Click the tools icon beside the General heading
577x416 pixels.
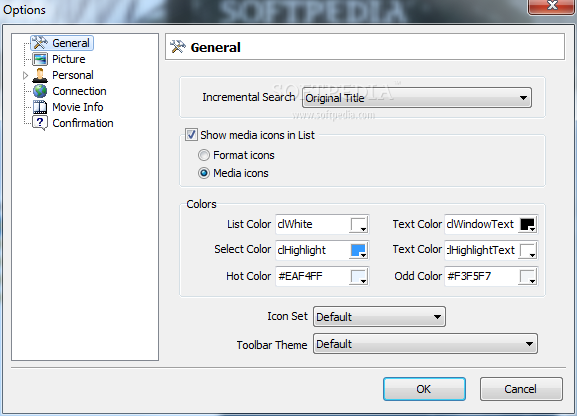tap(178, 47)
